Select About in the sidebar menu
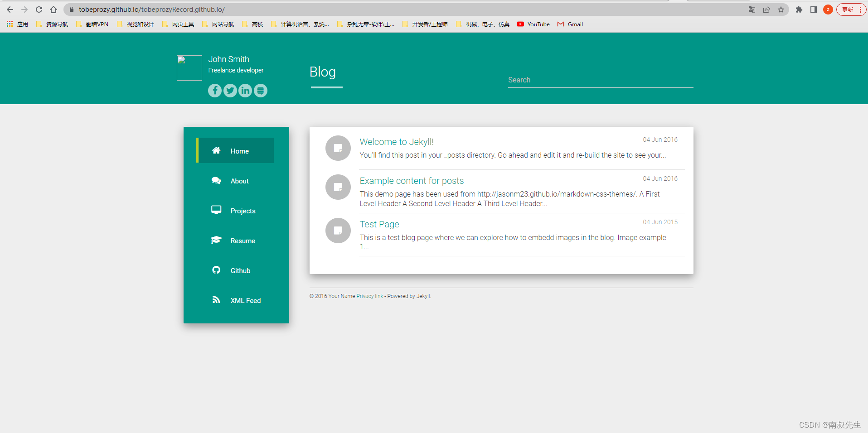Screen dimensions: 868x433 (235, 181)
